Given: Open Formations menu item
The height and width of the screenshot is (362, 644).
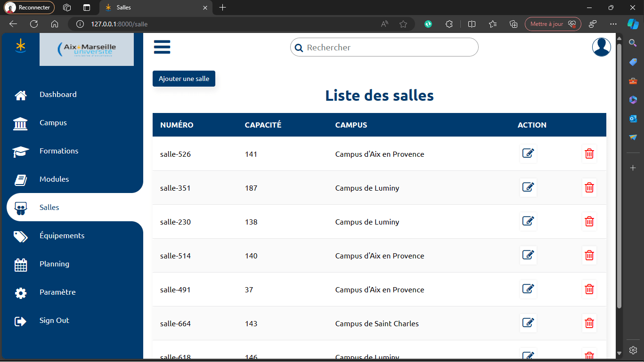Looking at the screenshot, I should [x=59, y=151].
